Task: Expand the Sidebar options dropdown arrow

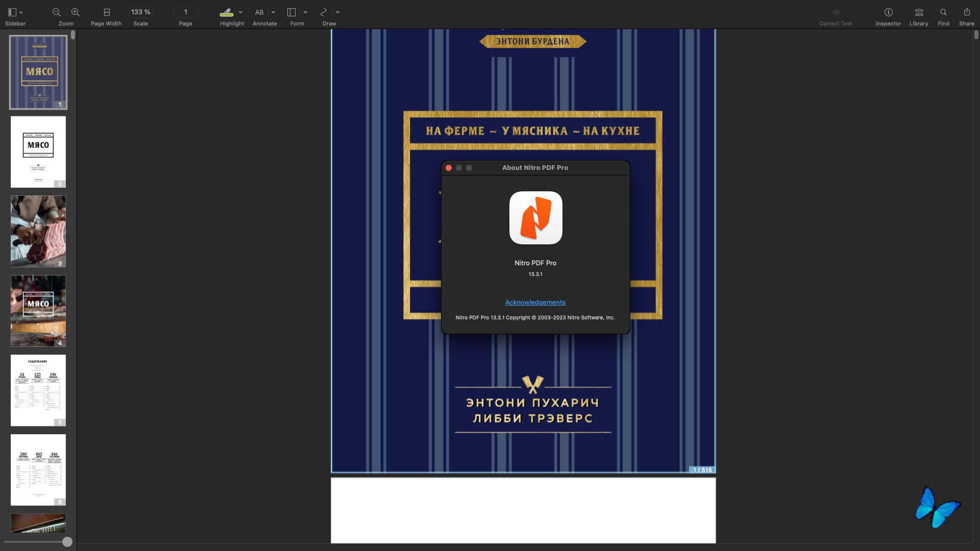Action: coord(21,12)
